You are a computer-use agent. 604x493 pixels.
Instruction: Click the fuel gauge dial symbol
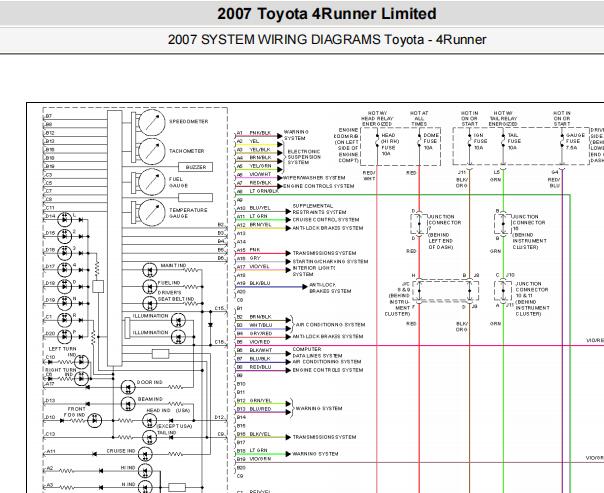click(151, 182)
